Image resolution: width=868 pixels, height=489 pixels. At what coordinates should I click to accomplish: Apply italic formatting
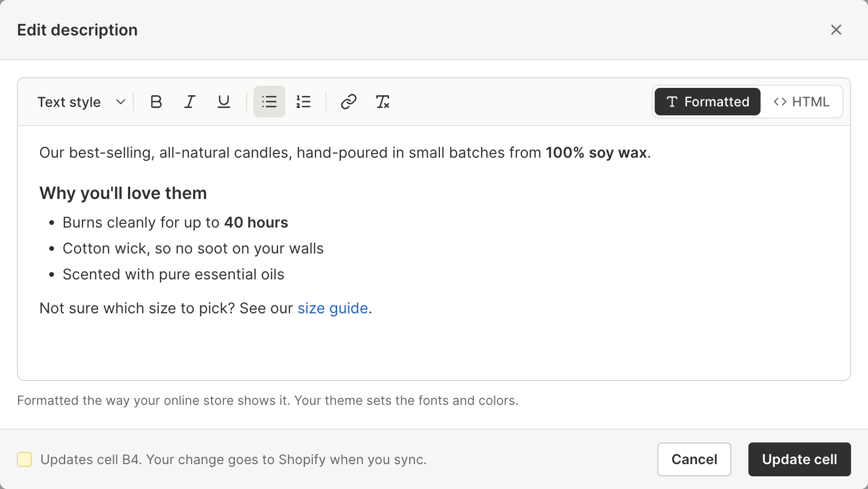tap(190, 102)
